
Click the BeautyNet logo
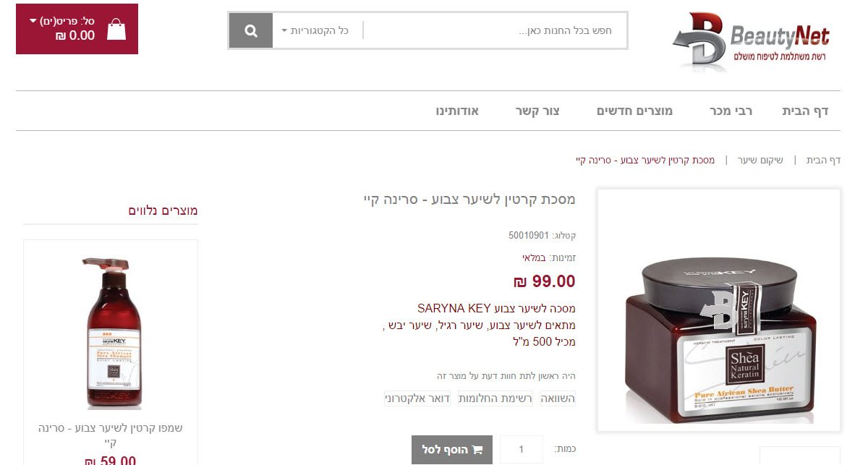click(x=751, y=40)
